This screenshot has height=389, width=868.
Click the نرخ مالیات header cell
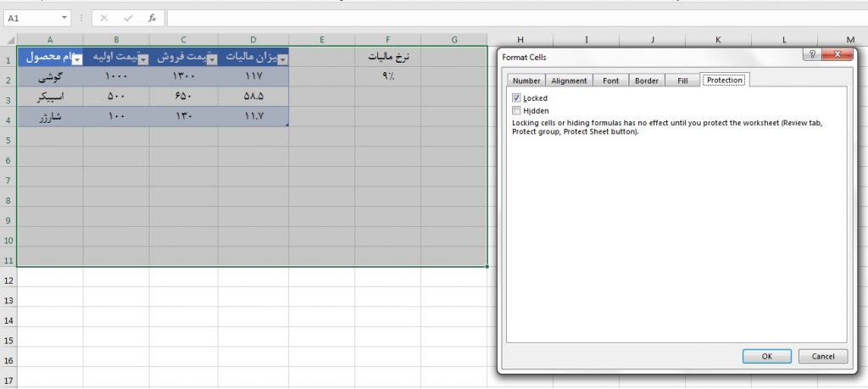387,57
